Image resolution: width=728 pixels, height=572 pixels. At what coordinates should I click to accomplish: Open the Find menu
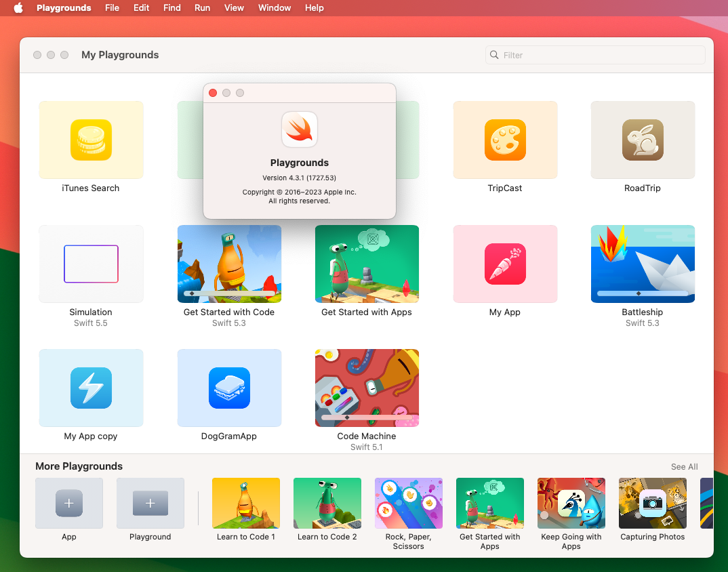171,8
